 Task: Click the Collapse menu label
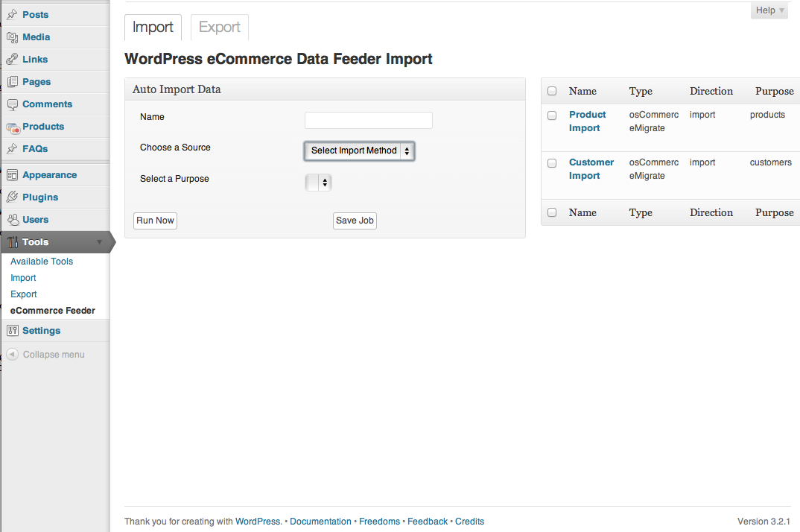(54, 355)
